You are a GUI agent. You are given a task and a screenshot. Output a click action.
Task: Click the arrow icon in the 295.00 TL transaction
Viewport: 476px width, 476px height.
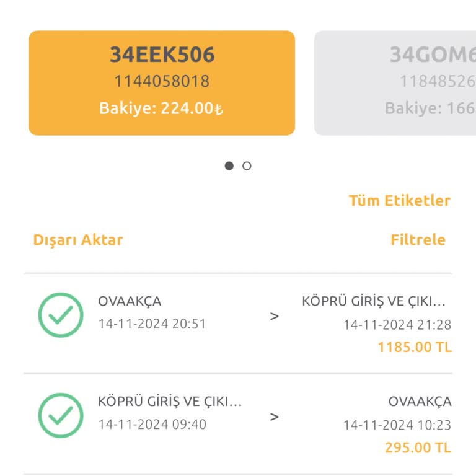coord(275,416)
